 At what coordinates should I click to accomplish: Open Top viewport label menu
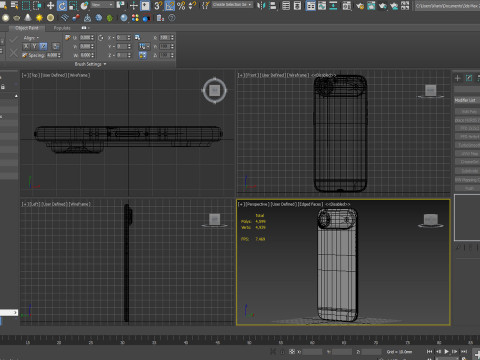click(35, 75)
